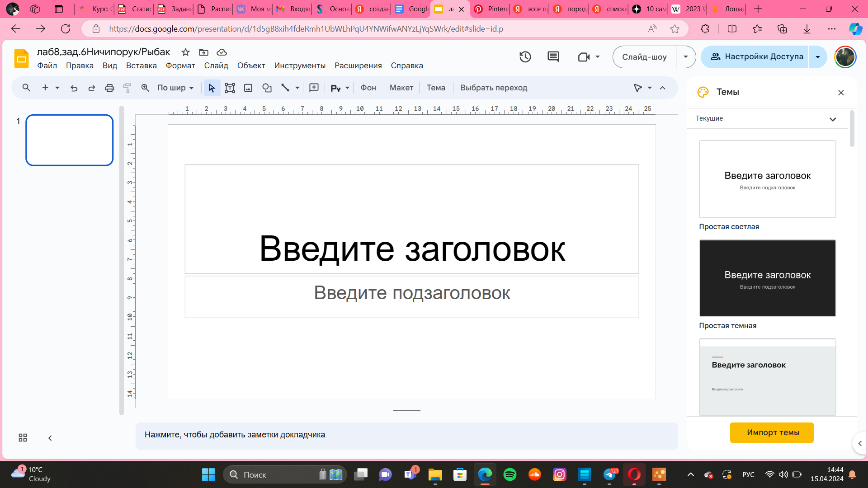Click the Фон background button

click(368, 88)
